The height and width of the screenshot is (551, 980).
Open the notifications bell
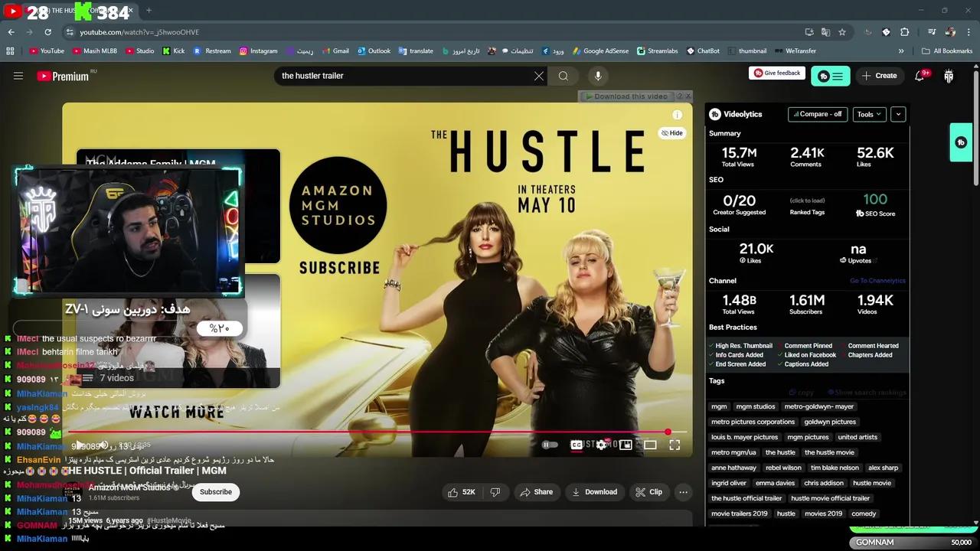(920, 76)
